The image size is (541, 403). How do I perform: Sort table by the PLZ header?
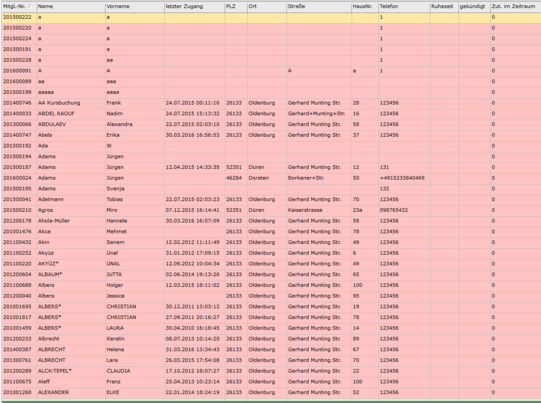point(236,7)
